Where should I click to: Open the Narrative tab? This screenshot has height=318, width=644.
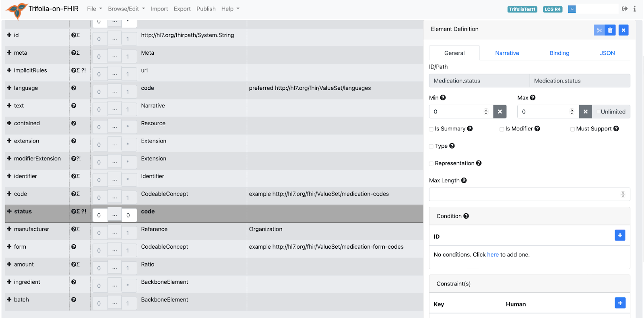[507, 53]
